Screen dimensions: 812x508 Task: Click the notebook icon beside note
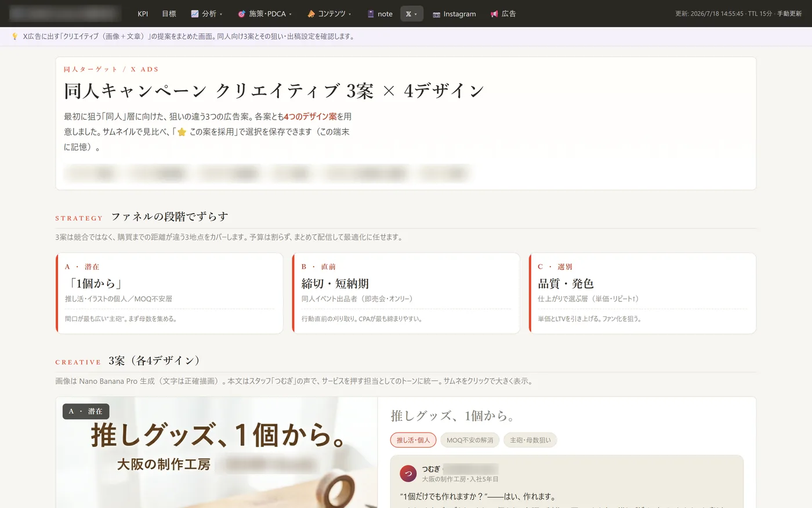pos(371,14)
